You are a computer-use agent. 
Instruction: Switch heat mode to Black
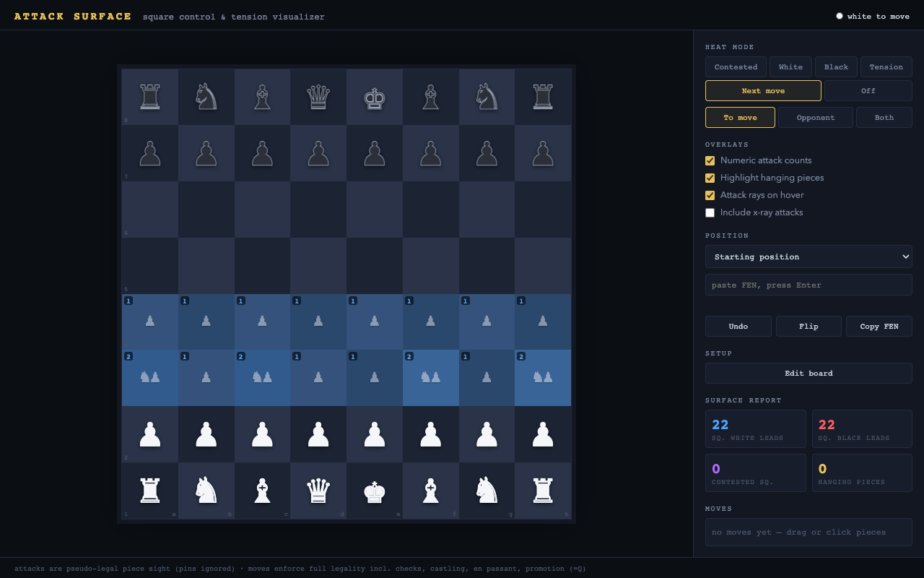pyautogui.click(x=836, y=67)
